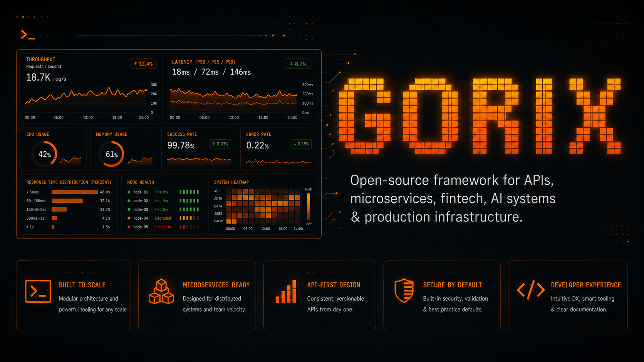Open the SECURE BY DEFAULT card title

452,285
